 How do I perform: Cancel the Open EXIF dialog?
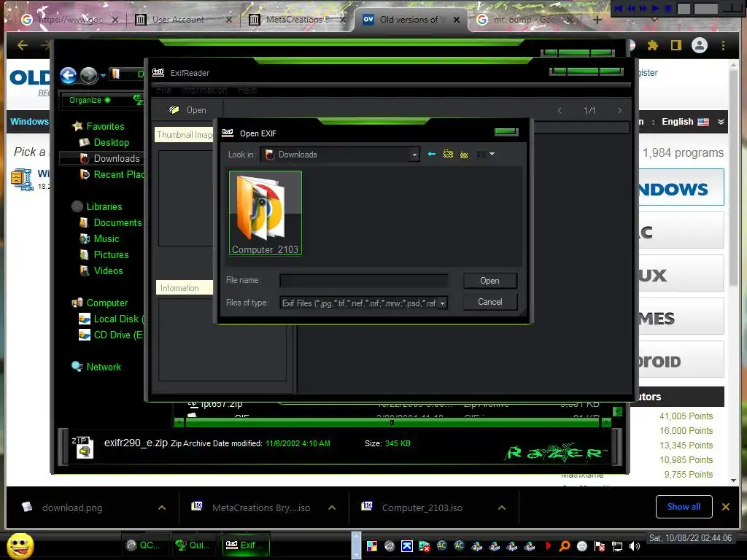tap(489, 302)
